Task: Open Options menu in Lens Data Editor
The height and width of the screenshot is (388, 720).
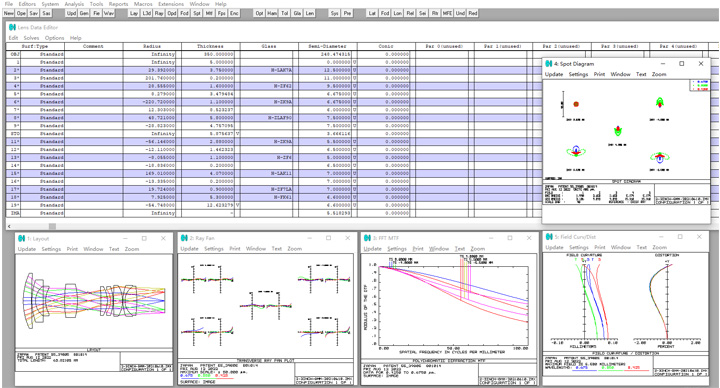Action: coord(54,38)
